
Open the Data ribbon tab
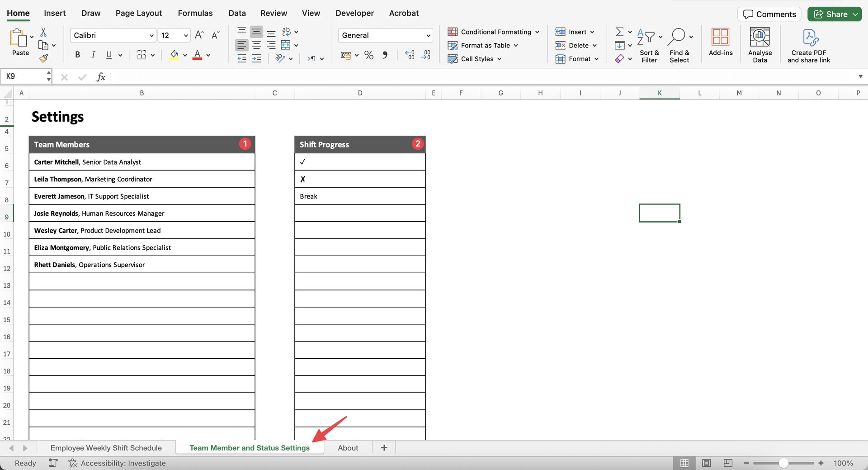coord(237,13)
